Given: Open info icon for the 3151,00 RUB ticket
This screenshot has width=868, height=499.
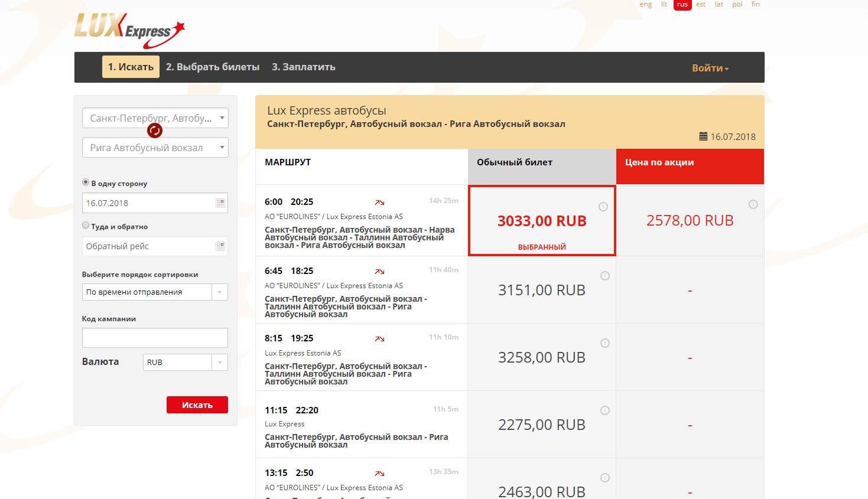Looking at the screenshot, I should pos(605,276).
